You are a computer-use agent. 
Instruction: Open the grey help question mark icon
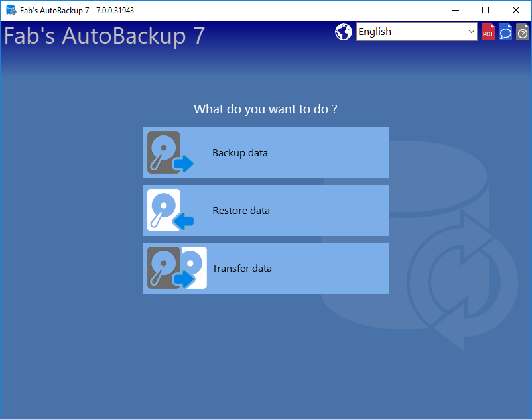click(523, 32)
